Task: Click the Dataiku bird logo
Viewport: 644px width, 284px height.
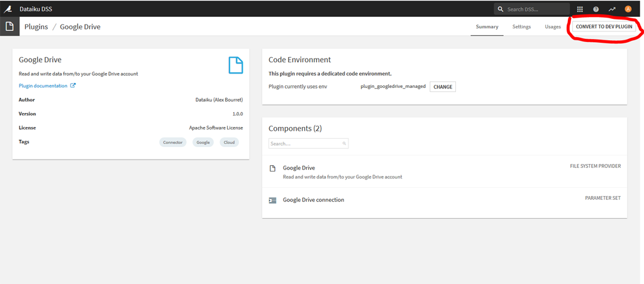Action: click(x=8, y=9)
